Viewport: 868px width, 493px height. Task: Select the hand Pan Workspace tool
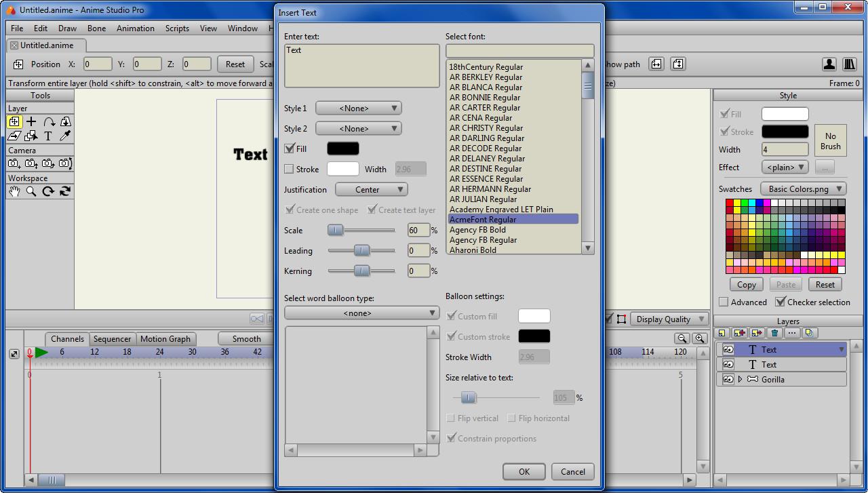(14, 191)
